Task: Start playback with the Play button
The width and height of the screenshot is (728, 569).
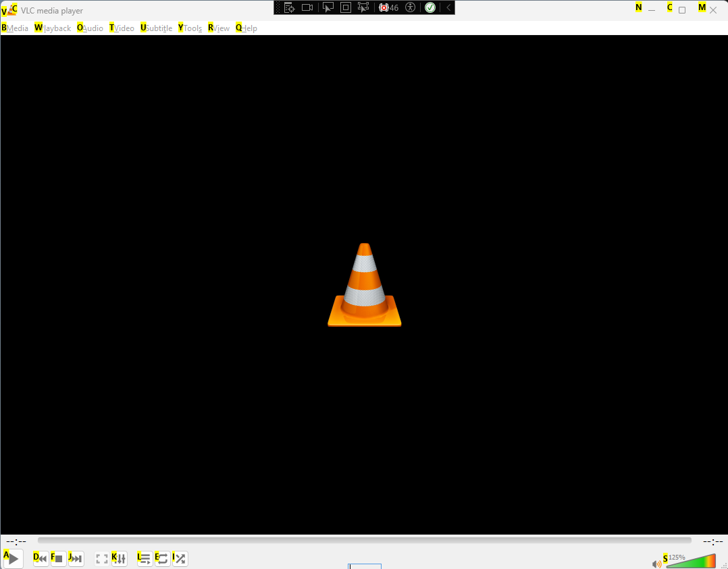Action: (13, 559)
